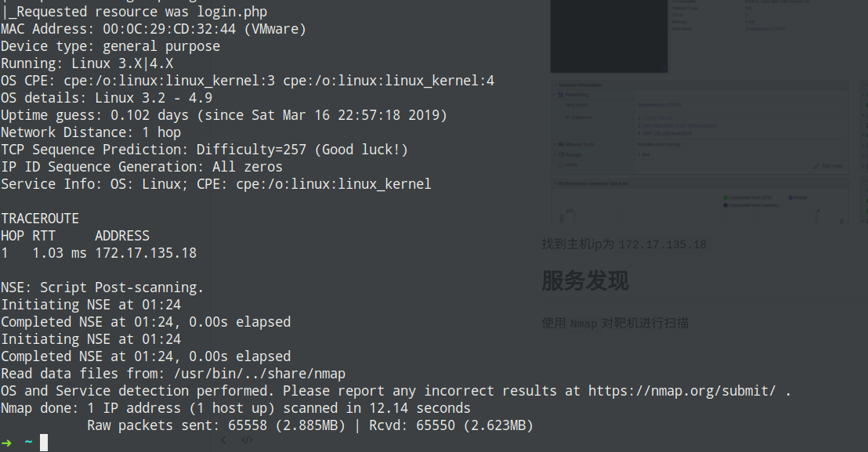Click the terminal prompt cursor block

point(44,443)
